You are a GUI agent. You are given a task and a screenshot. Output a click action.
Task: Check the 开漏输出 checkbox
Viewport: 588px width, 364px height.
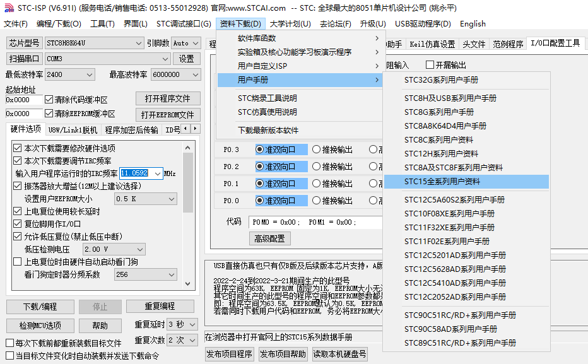pos(430,65)
